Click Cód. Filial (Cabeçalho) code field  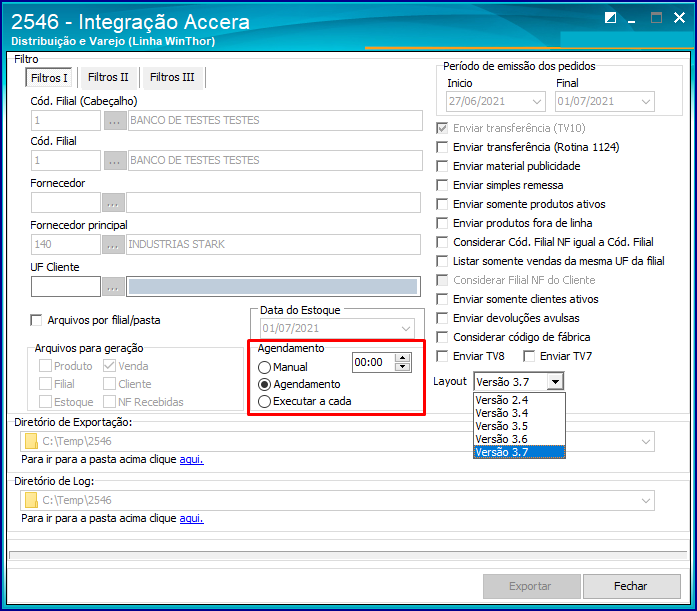click(66, 120)
